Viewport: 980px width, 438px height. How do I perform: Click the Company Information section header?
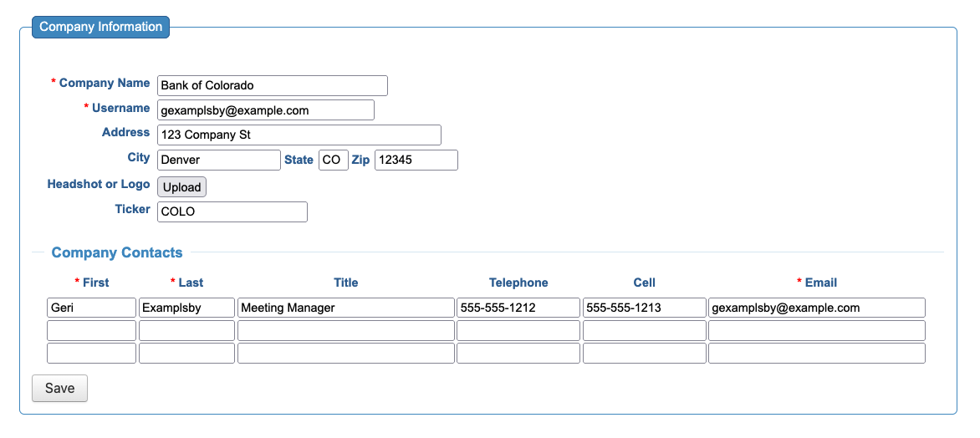100,27
